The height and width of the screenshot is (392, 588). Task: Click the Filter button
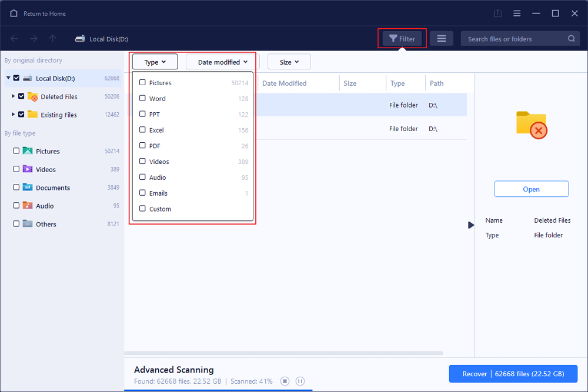click(402, 39)
